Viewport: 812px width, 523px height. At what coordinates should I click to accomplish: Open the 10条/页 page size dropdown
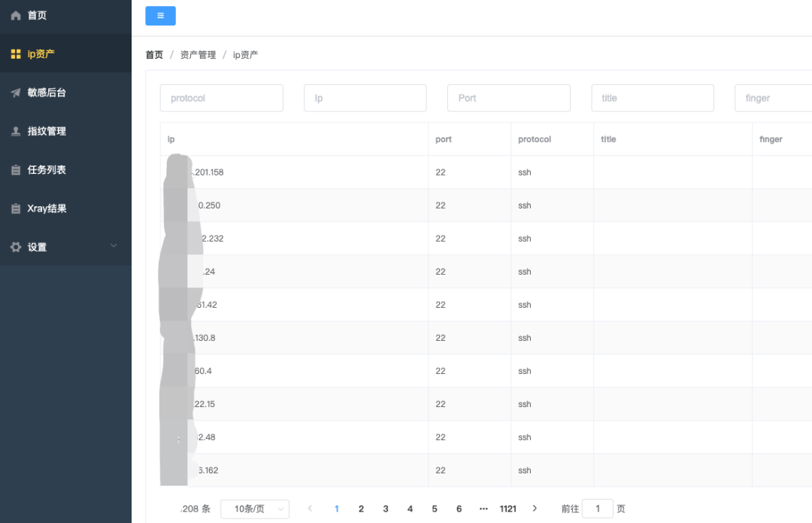tap(255, 509)
